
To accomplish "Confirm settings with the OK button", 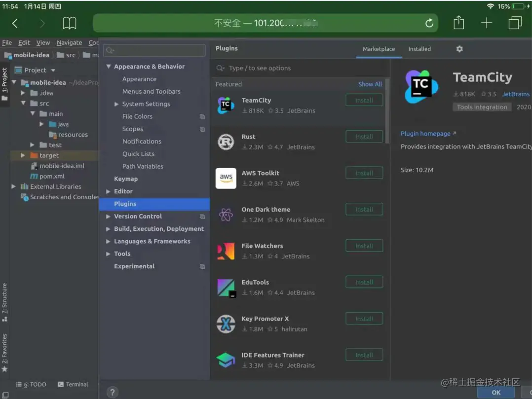I will [x=495, y=392].
